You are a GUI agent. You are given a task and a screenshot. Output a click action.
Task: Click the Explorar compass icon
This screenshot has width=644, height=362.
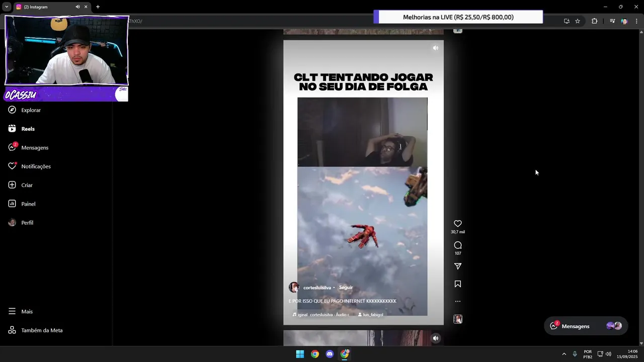(x=12, y=110)
